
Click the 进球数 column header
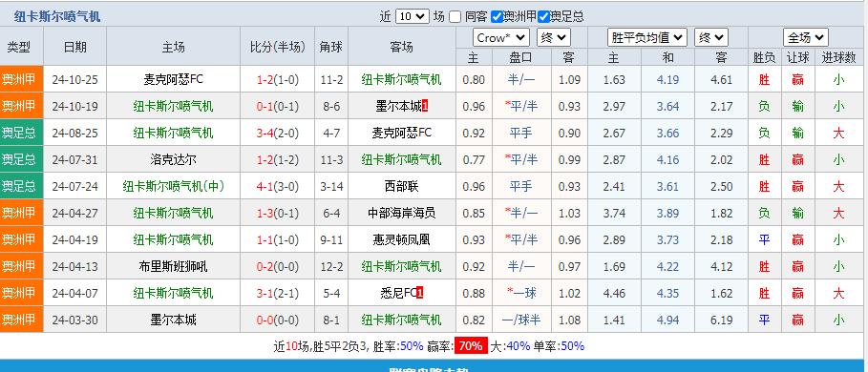coord(838,57)
